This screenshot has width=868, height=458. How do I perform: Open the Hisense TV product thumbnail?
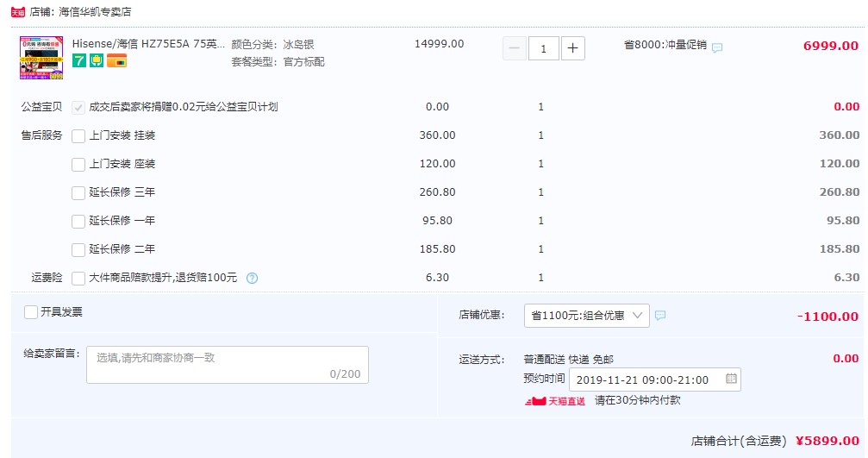(x=41, y=58)
